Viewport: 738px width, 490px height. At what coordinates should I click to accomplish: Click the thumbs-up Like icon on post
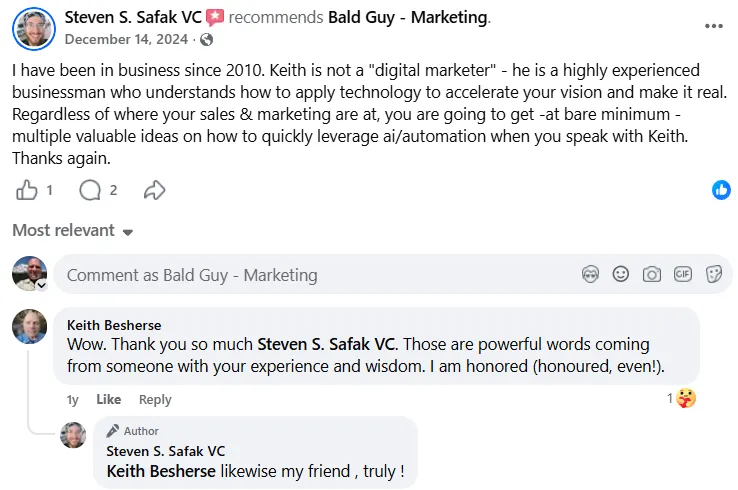[27, 190]
